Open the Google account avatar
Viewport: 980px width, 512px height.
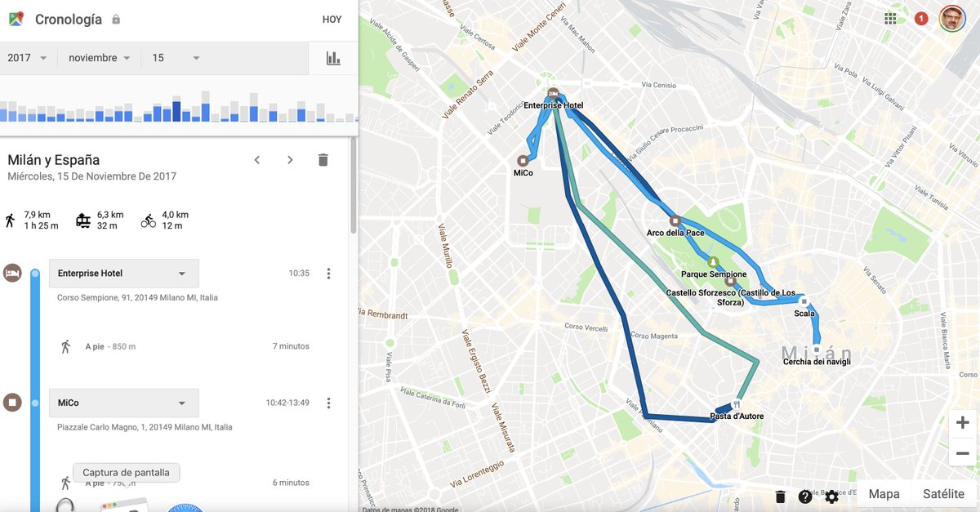951,19
